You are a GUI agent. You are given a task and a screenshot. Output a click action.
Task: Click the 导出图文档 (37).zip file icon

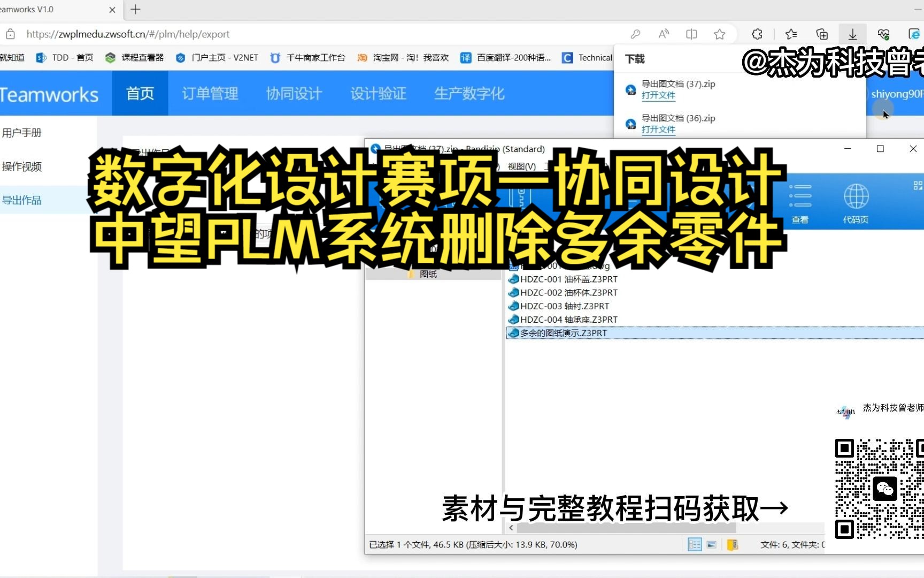(631, 89)
